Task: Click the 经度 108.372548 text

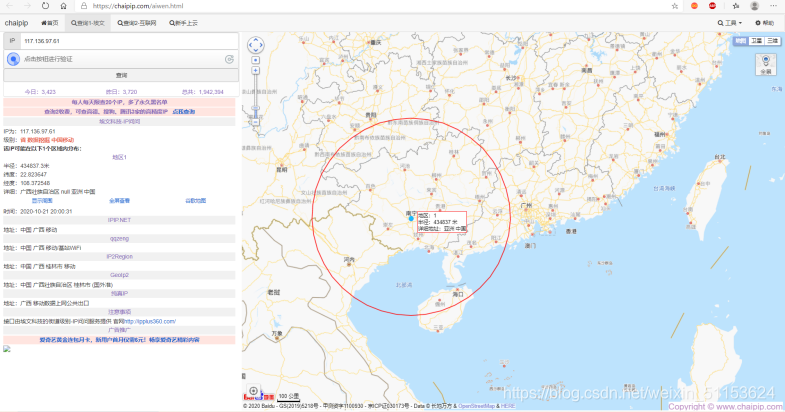Action: coord(27,183)
